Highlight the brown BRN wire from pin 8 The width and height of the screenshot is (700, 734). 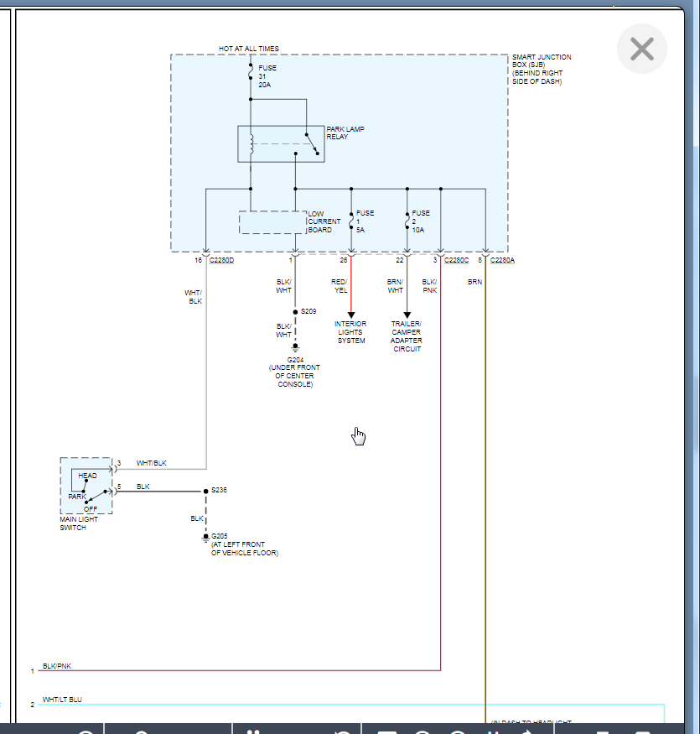pos(485,487)
